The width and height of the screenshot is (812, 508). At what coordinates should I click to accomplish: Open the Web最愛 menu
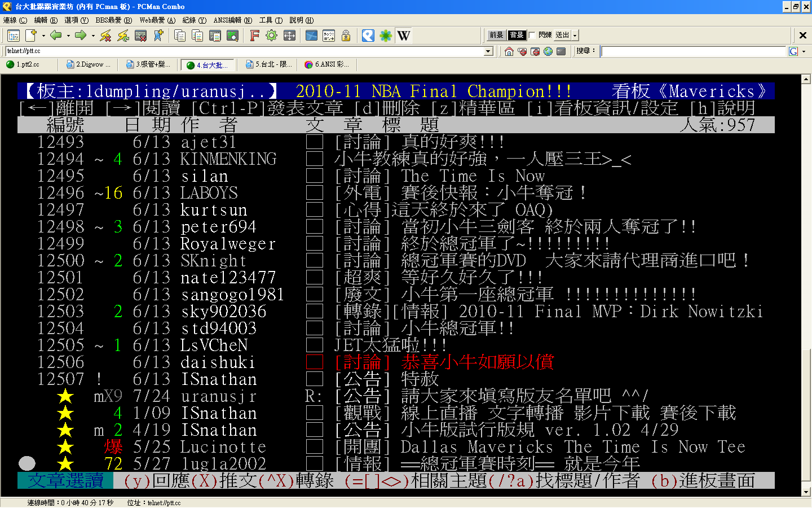click(157, 20)
